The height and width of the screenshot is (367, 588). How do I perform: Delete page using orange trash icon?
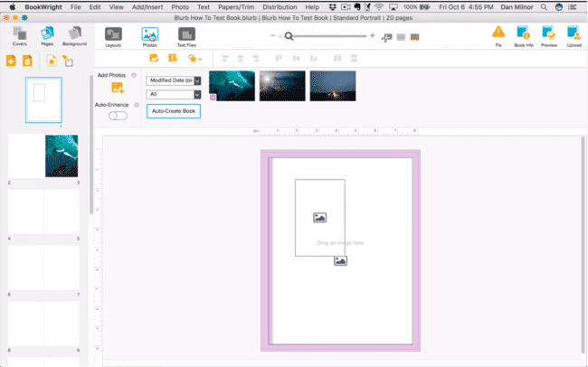(27, 61)
